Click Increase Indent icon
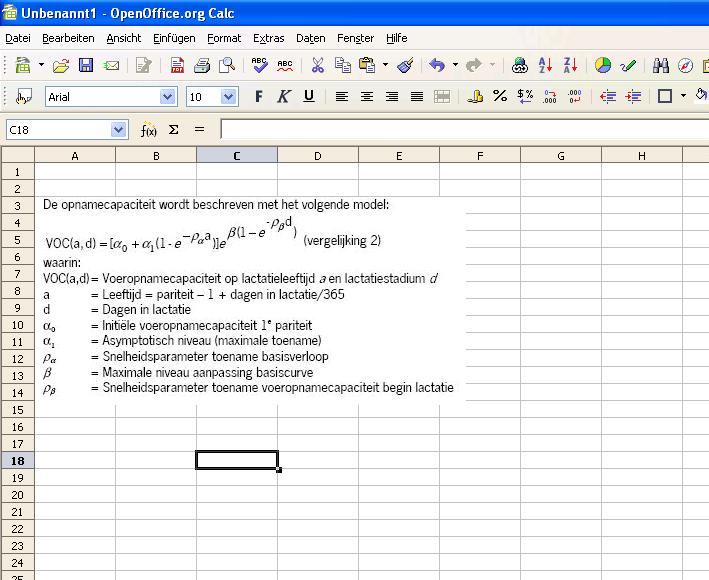The width and height of the screenshot is (709, 580). (x=633, y=96)
